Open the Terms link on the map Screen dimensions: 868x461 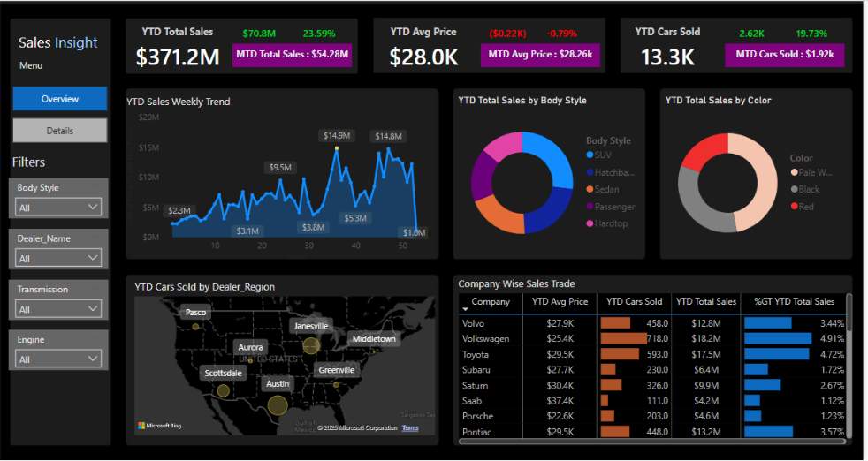pos(410,427)
